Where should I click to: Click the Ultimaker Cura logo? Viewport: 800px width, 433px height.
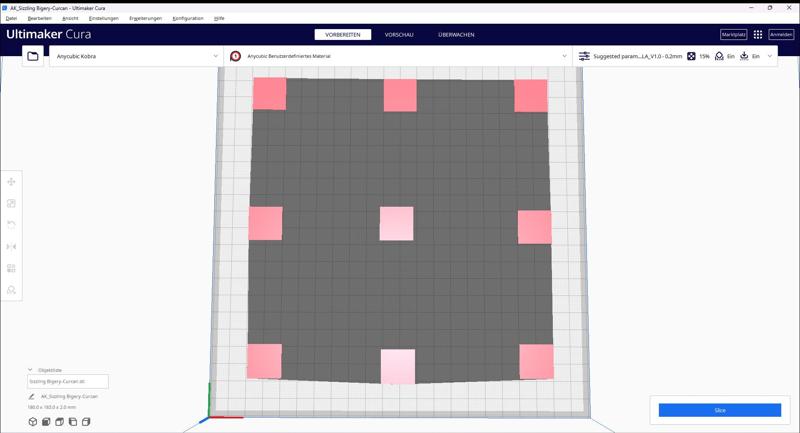48,34
